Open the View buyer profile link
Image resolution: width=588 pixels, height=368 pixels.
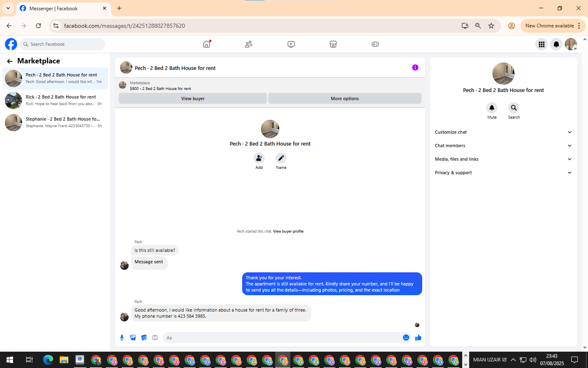coord(288,231)
